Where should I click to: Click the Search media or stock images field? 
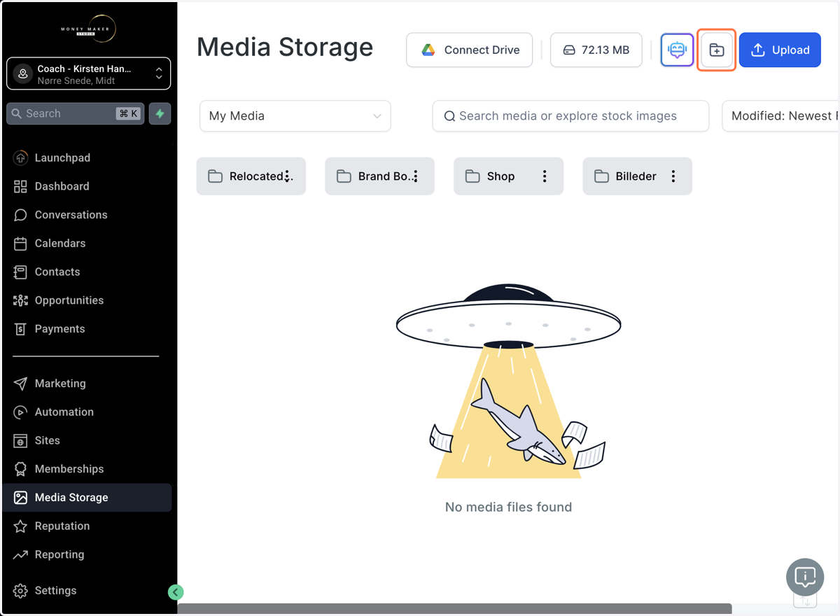570,116
